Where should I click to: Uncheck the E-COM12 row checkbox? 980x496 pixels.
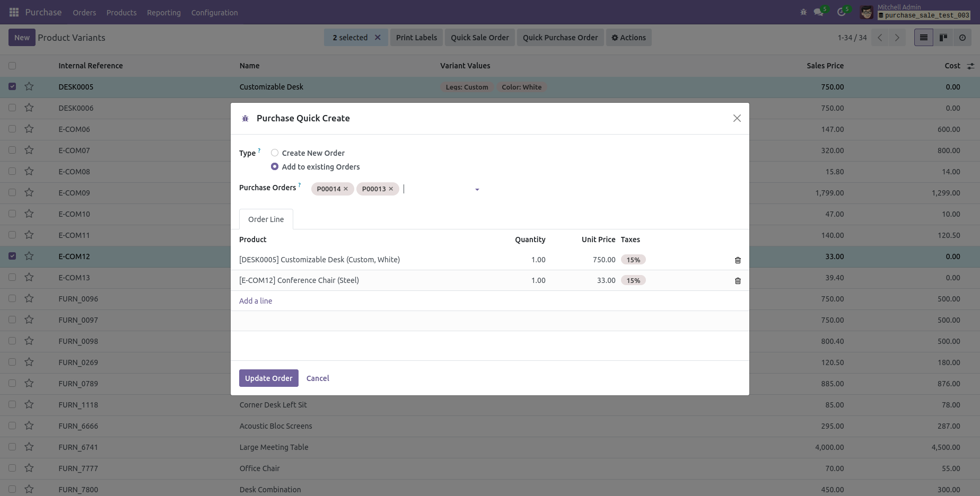pos(12,256)
